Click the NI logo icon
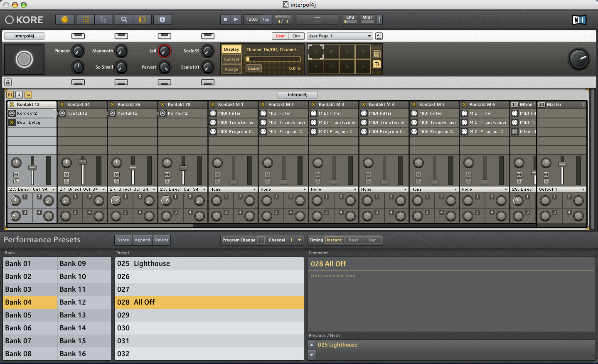Image resolution: width=598 pixels, height=364 pixels. (579, 20)
